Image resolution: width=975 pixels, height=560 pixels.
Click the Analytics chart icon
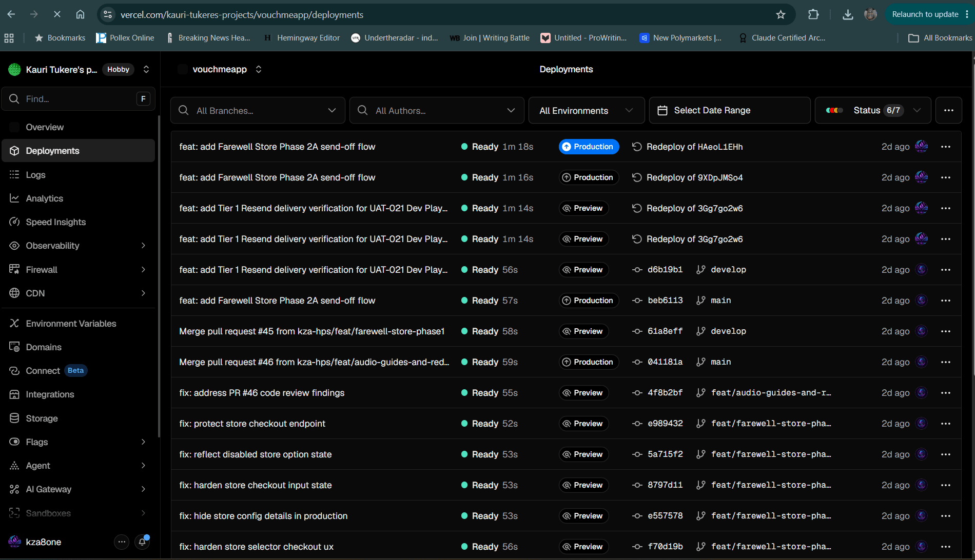(x=14, y=198)
